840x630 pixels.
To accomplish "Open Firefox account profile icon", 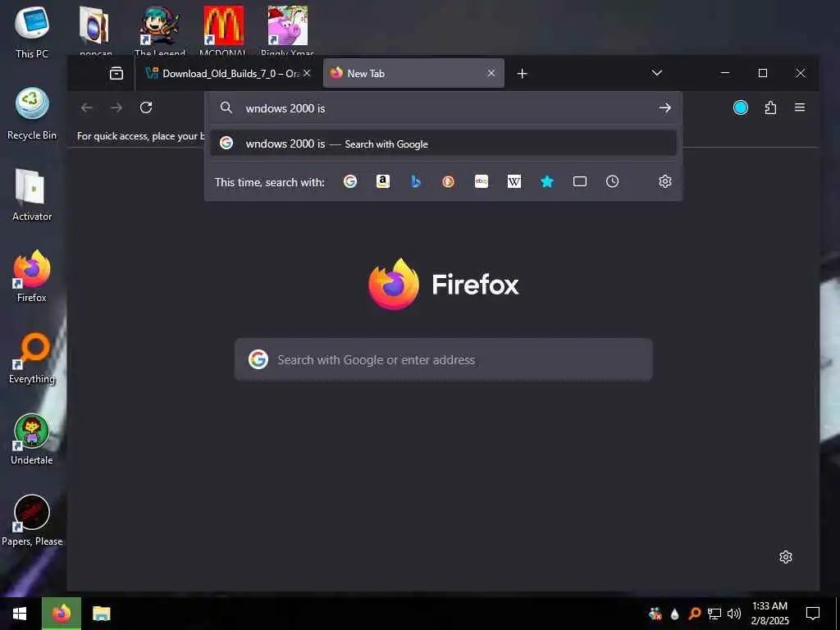I will [741, 107].
